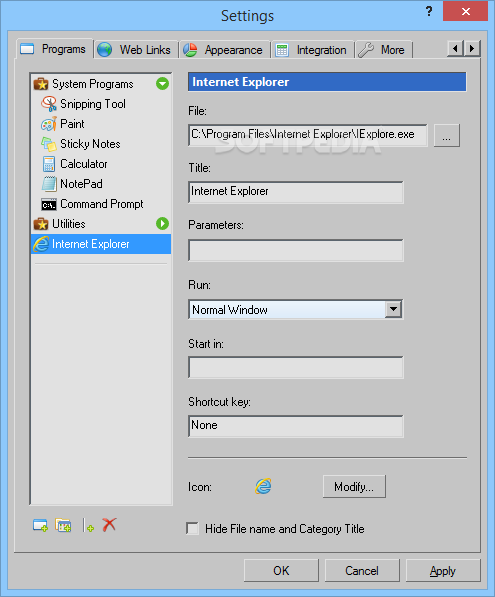Insert a separator with the plus icon
Image resolution: width=495 pixels, height=597 pixels.
pos(88,526)
